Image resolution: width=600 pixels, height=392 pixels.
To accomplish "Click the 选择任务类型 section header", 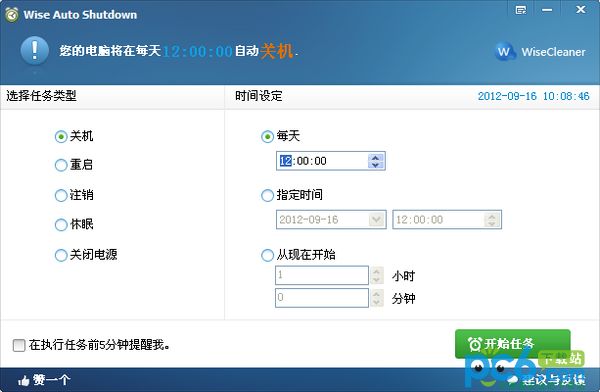I will 41,96.
